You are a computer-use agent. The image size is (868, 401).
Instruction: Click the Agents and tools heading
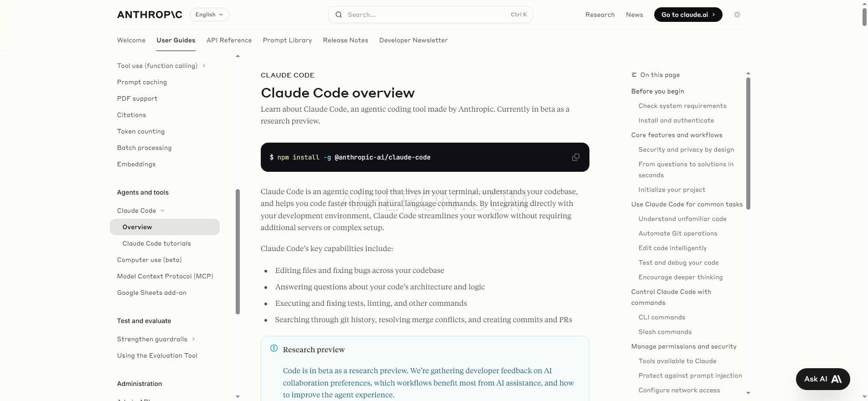[x=143, y=192]
